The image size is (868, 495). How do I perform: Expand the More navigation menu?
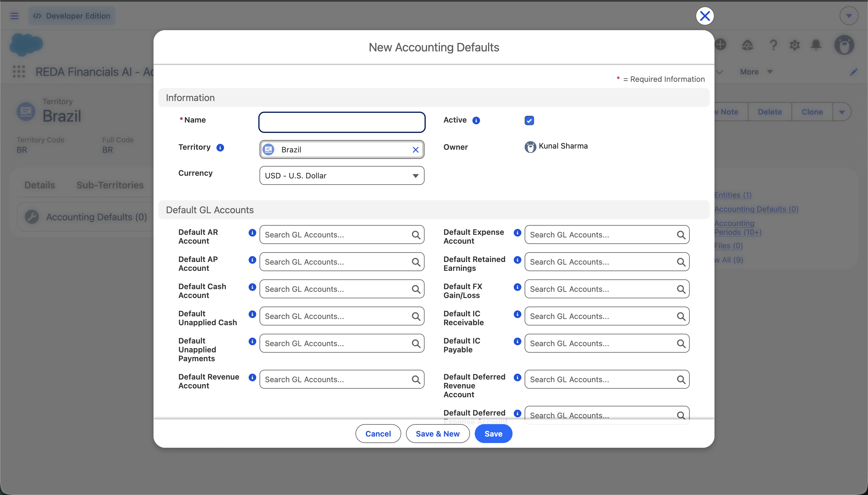(x=756, y=72)
